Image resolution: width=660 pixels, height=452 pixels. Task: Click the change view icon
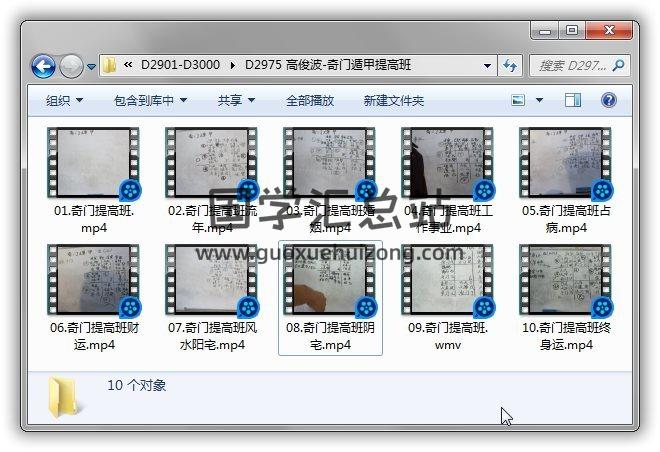[519, 100]
